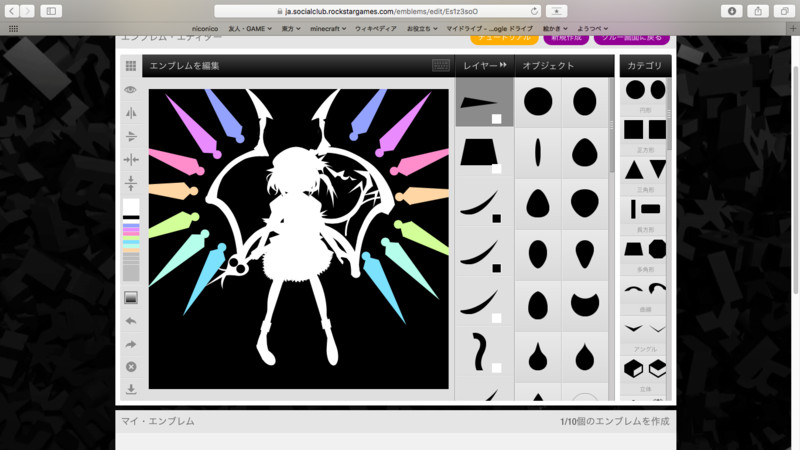Open the 立体 3D cubes category
This screenshot has width=800, height=450.
pos(645,374)
